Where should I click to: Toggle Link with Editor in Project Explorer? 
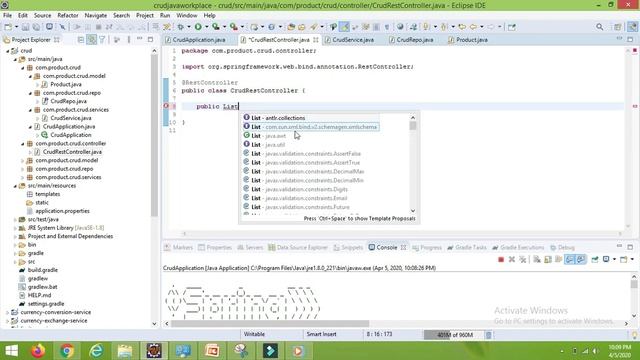(92, 40)
